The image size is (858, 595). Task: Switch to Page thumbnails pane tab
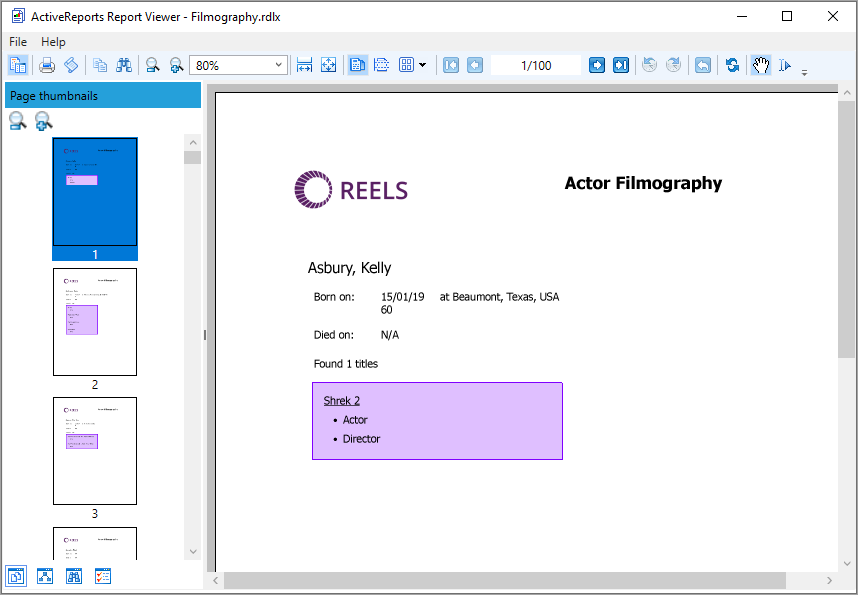(x=16, y=576)
